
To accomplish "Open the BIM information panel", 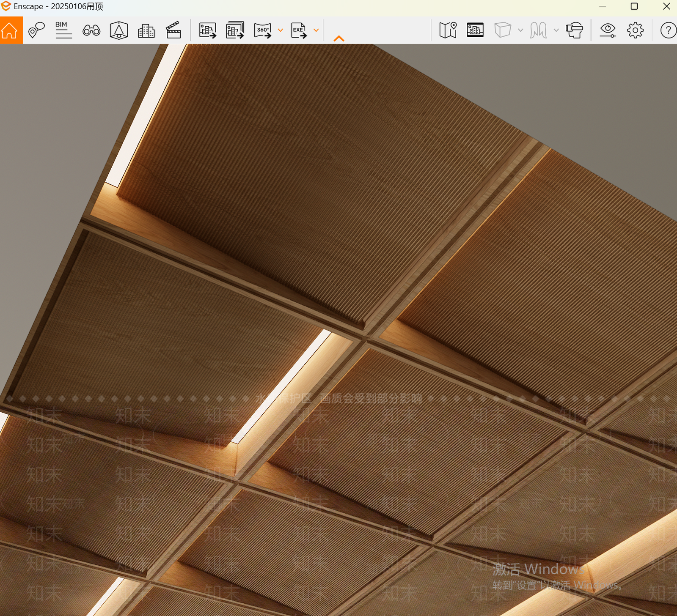I will pyautogui.click(x=64, y=30).
